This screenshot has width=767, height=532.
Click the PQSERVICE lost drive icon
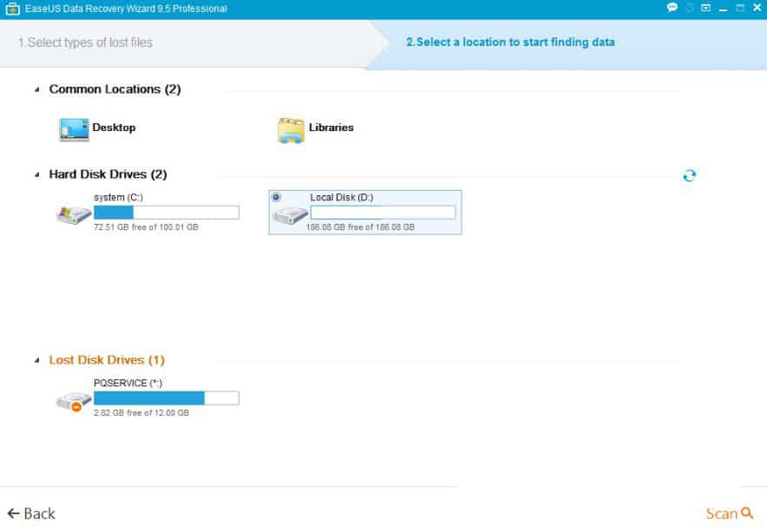click(74, 401)
